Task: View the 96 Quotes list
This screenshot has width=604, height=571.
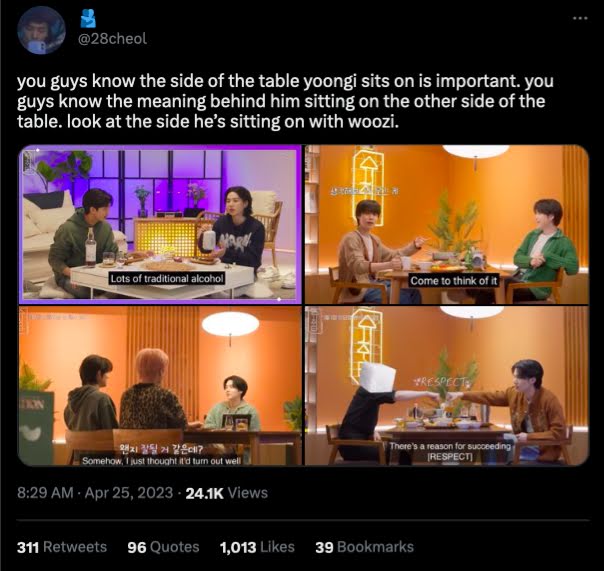Action: point(163,547)
